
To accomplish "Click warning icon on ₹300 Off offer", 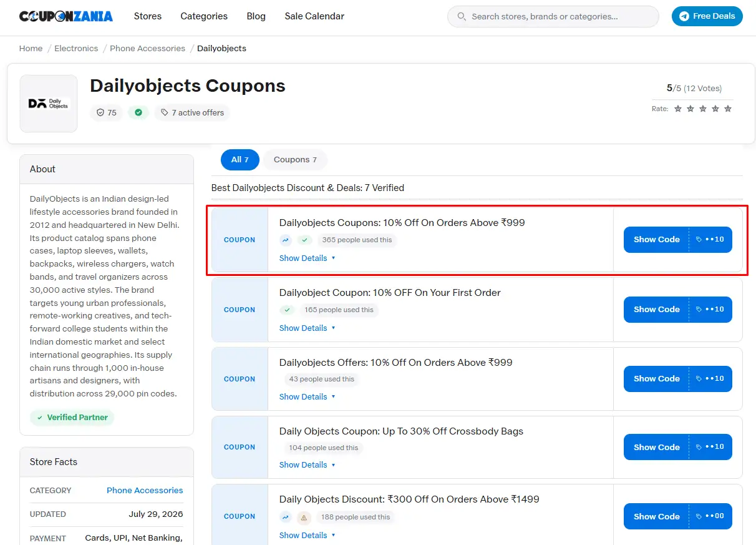I will pyautogui.click(x=304, y=517).
